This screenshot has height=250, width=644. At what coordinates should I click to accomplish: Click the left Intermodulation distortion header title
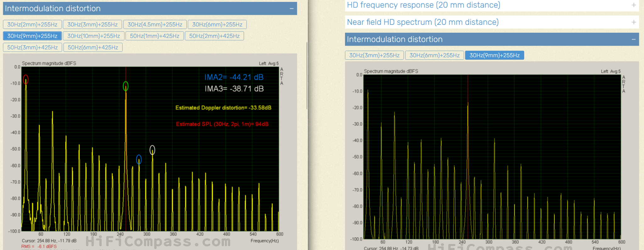tap(53, 8)
